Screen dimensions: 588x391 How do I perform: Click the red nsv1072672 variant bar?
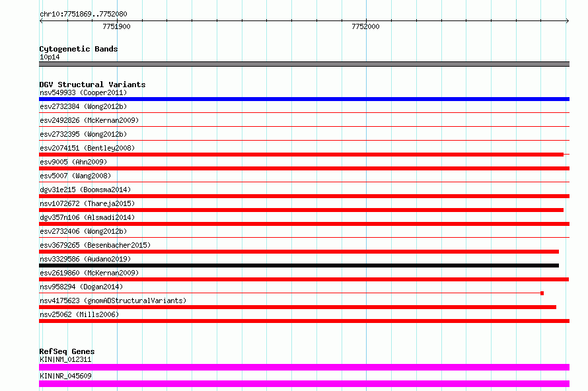301,210
